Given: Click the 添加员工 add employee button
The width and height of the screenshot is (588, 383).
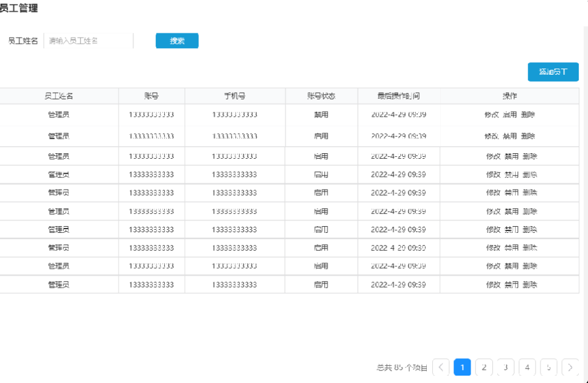Looking at the screenshot, I should point(553,72).
